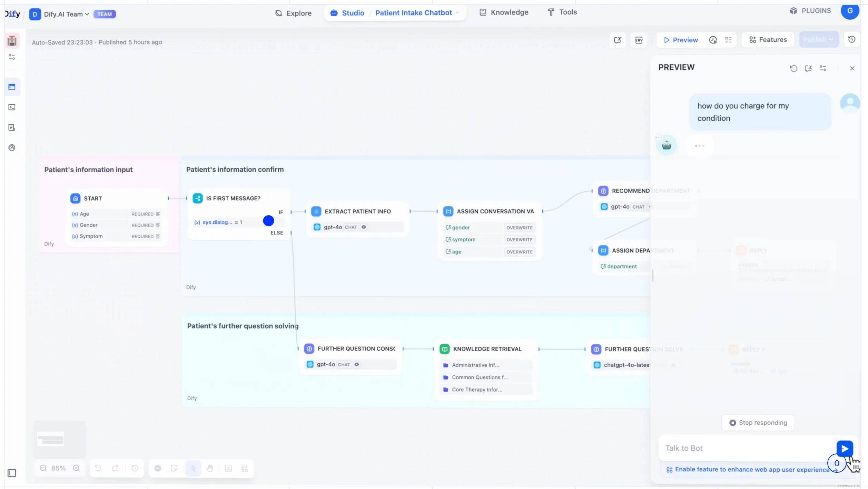Image resolution: width=868 pixels, height=489 pixels.
Task: Toggle the left sidebar collapse icon
Action: click(x=12, y=473)
